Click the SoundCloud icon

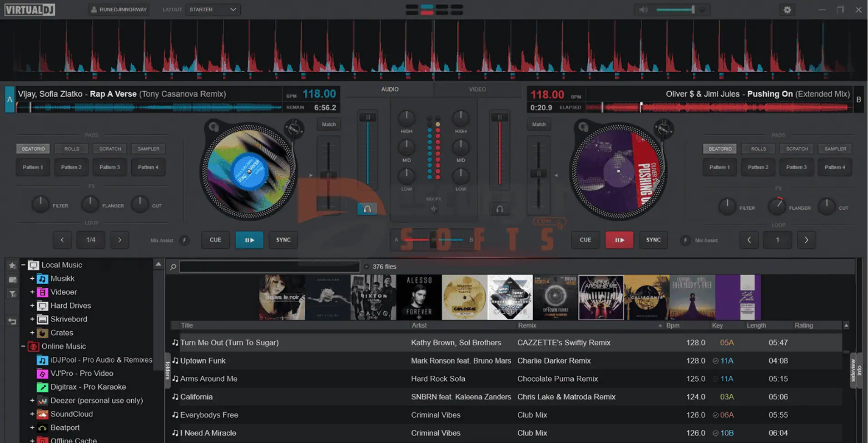(42, 414)
